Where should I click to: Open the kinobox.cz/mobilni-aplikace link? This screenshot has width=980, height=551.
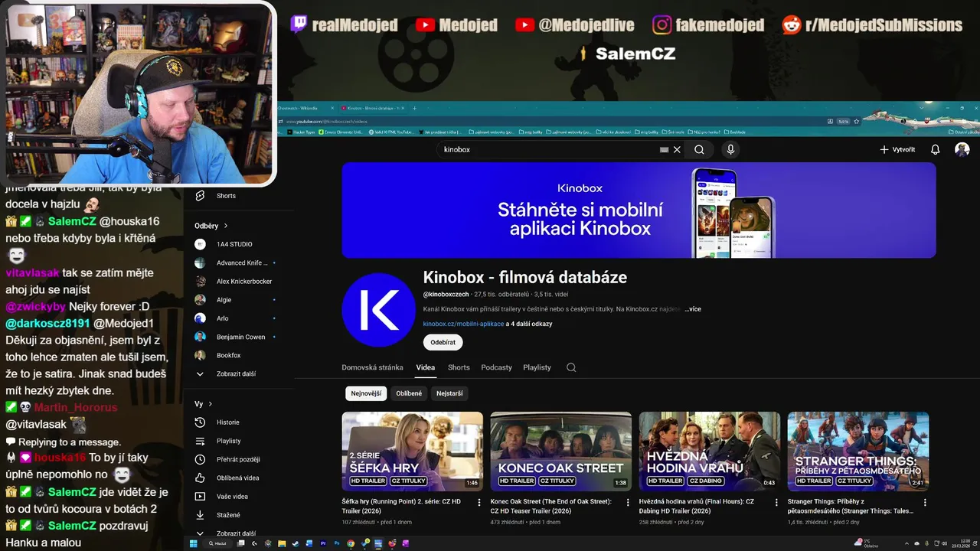(463, 324)
